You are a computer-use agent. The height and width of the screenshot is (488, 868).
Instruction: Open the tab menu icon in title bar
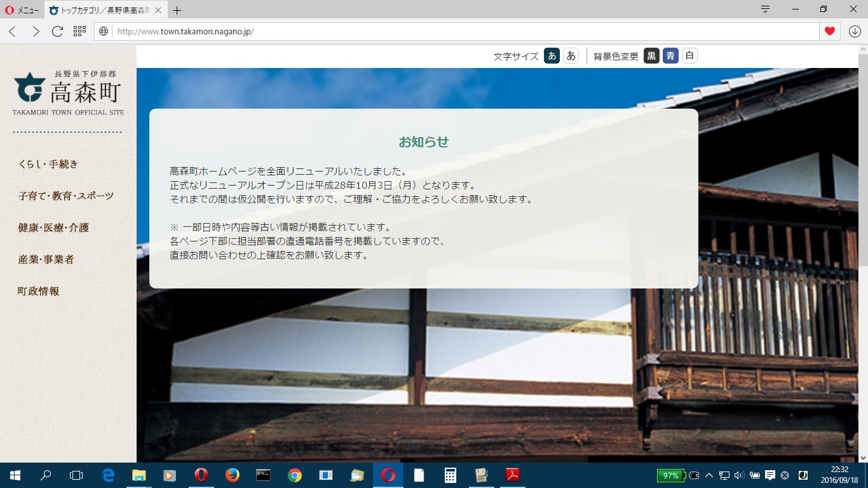(766, 10)
